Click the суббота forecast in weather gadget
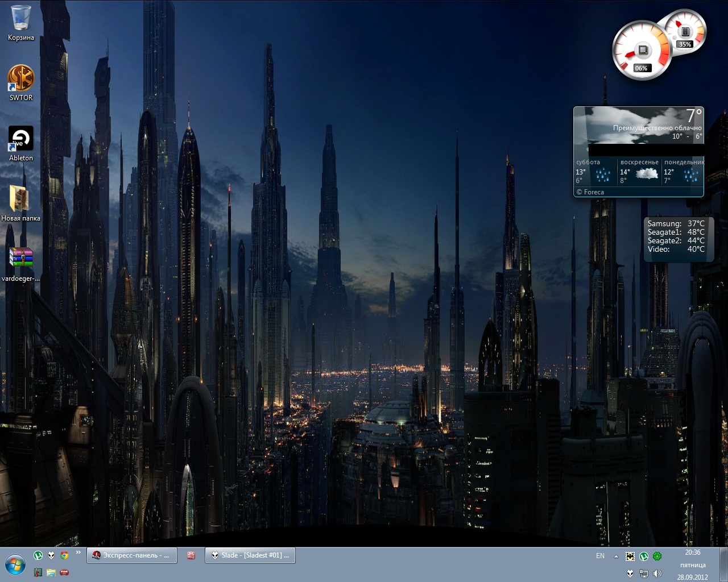Viewport: 728px width, 582px height. [x=595, y=171]
